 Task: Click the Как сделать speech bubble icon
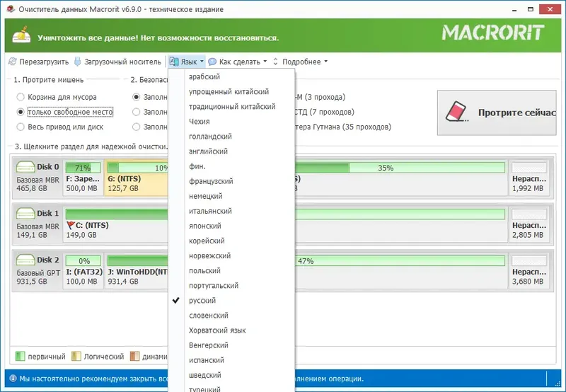pos(212,62)
